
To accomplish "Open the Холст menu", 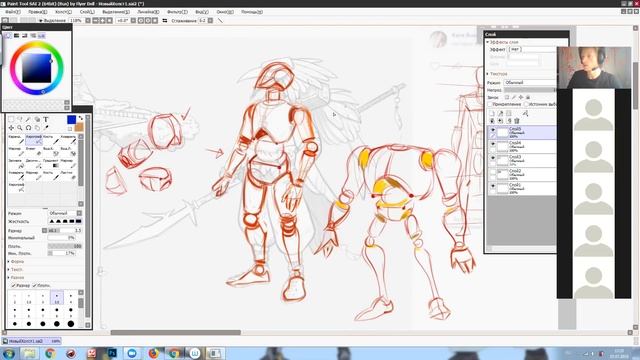I will 63,12.
